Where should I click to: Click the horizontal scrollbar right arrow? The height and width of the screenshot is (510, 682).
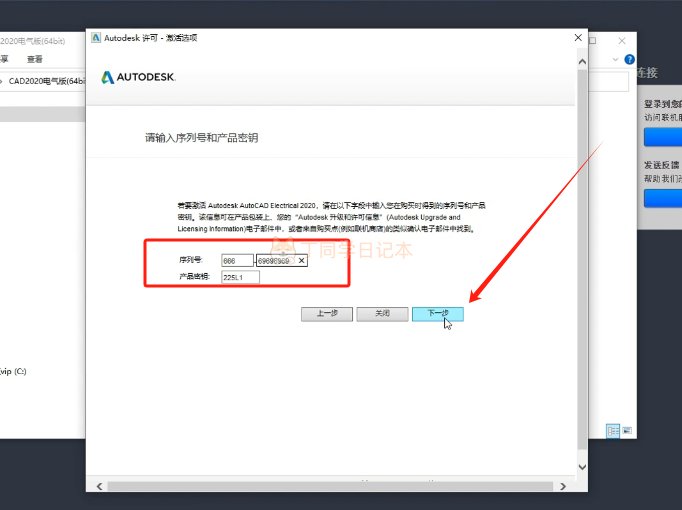[563, 486]
